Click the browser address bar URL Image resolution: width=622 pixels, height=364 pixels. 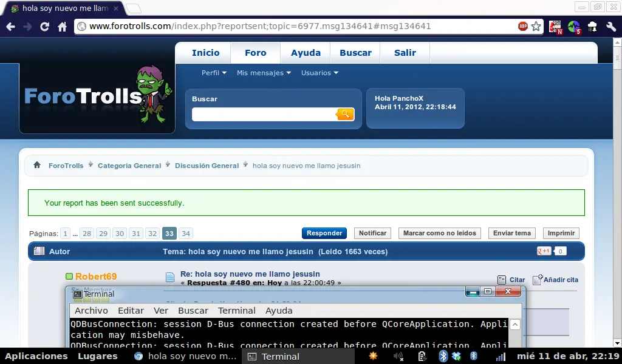[x=260, y=26]
